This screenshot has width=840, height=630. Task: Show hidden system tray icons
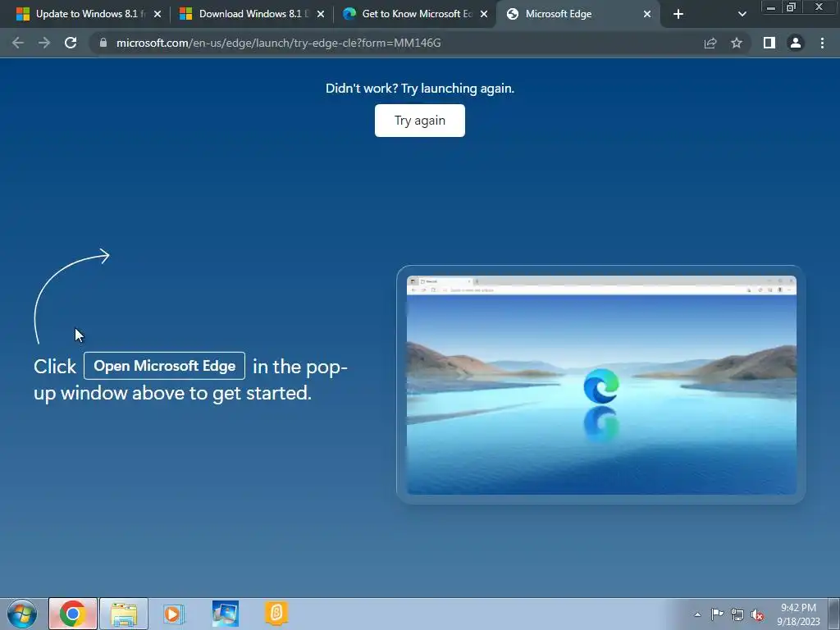[x=697, y=614]
